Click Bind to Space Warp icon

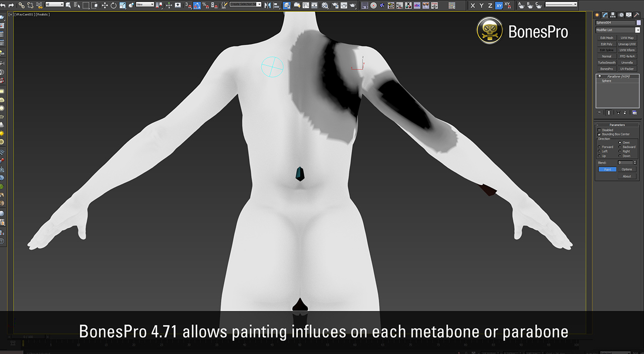point(39,5)
